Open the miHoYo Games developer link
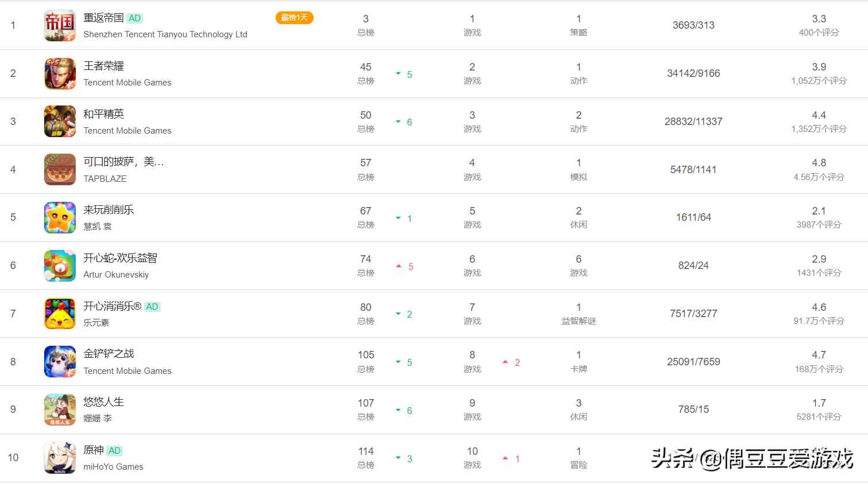This screenshot has width=868, height=484. [114, 467]
